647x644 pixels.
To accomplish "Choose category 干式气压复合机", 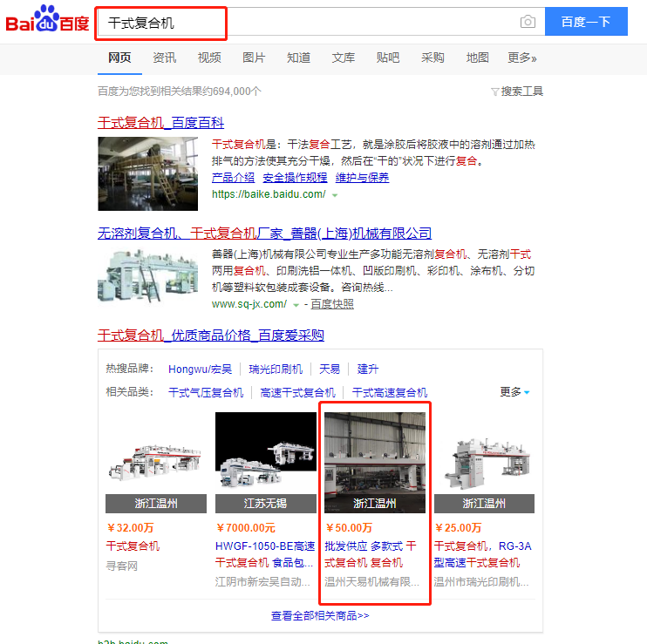I will point(206,392).
